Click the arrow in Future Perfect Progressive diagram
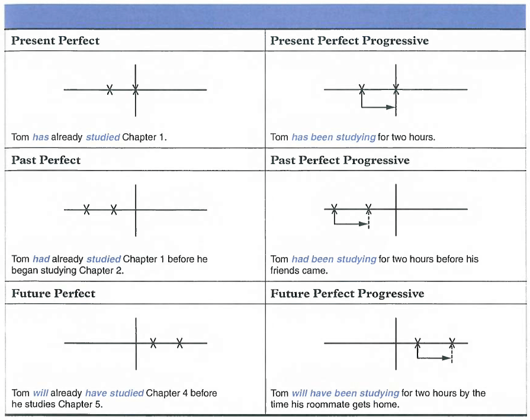The height and width of the screenshot is (420, 530). (x=434, y=358)
